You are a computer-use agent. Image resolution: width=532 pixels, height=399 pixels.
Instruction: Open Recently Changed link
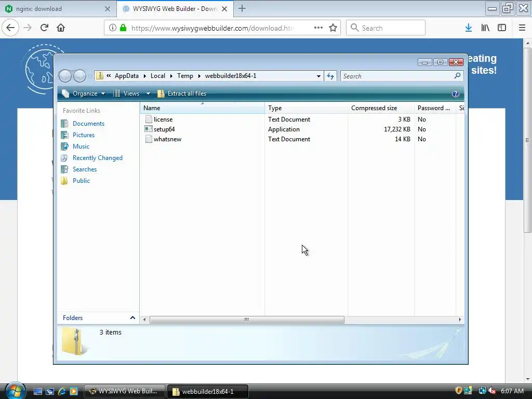point(97,158)
